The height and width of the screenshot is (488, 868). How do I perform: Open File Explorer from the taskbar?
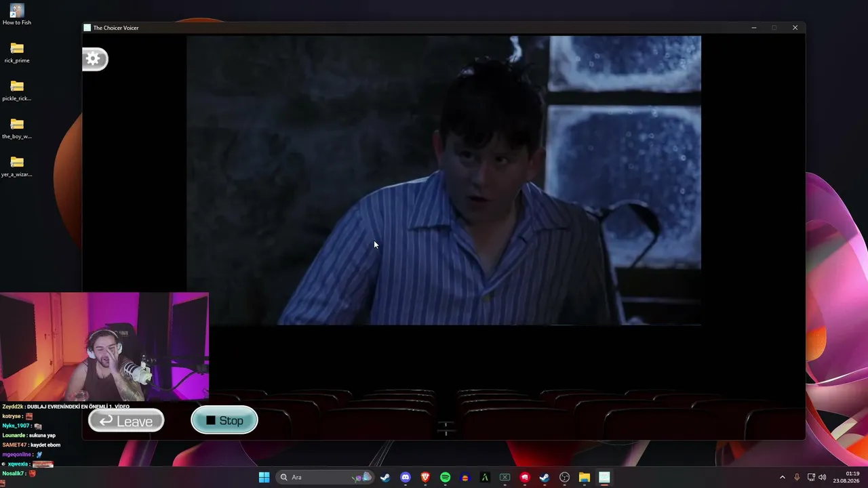tap(584, 477)
